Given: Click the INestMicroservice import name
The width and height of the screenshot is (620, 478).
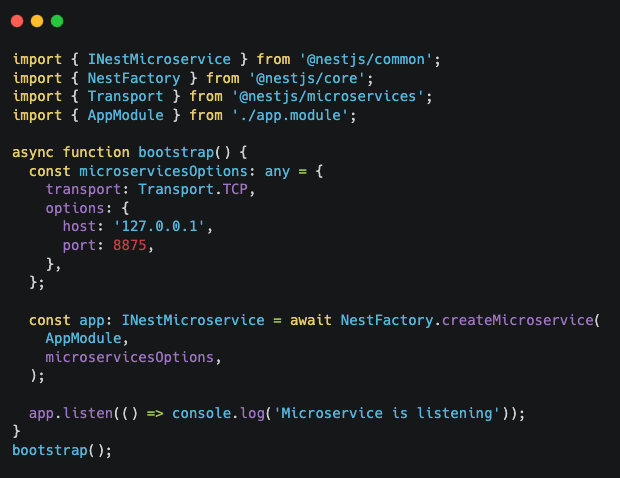Looking at the screenshot, I should point(159,60).
